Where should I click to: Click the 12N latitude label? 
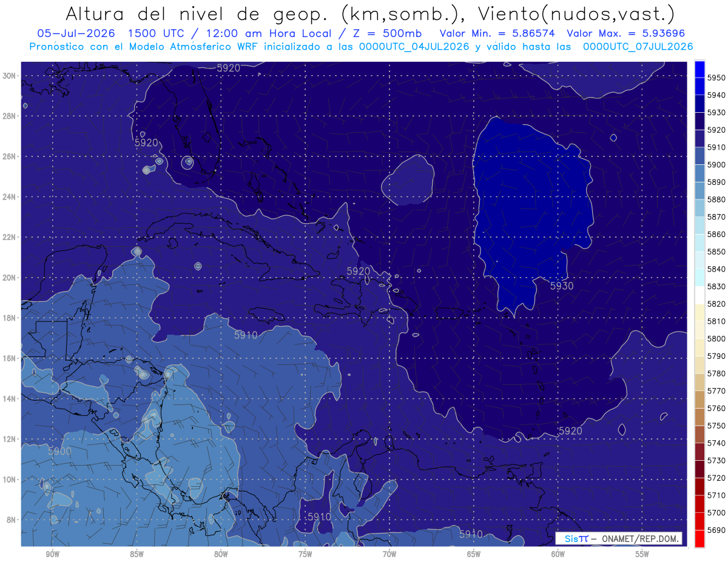[9, 439]
